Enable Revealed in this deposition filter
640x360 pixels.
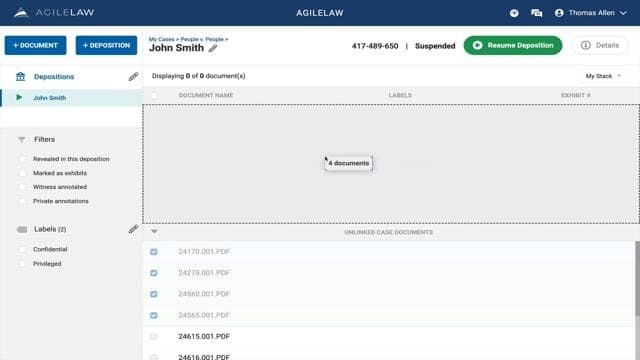pyautogui.click(x=23, y=159)
